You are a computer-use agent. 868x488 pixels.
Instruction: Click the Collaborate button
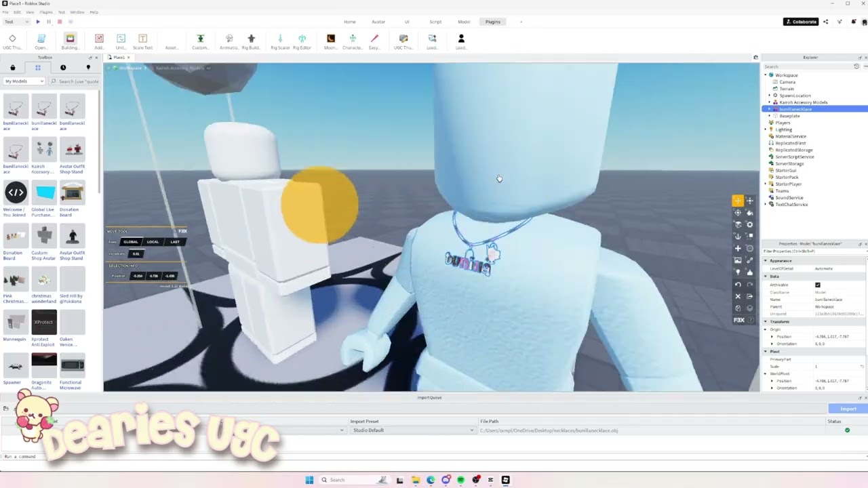(x=801, y=22)
